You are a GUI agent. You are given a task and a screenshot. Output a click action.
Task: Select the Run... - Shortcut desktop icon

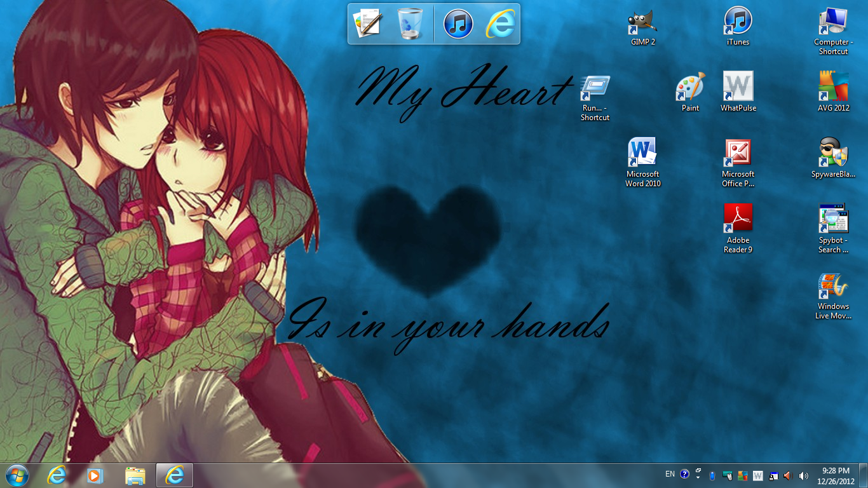(595, 98)
